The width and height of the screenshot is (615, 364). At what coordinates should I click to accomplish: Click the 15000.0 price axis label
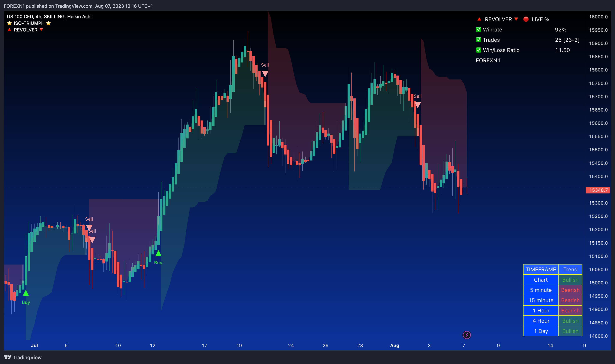pyautogui.click(x=598, y=282)
